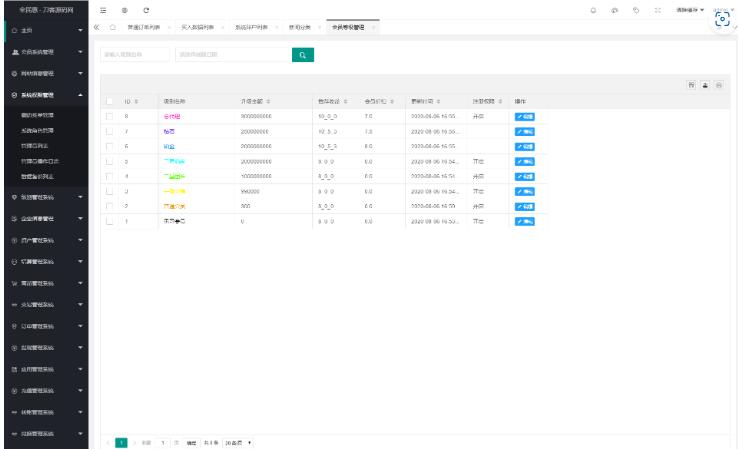Image resolution: width=738 pixels, height=449 pixels.
Task: Open the notification bell icon in header
Action: pos(593,9)
